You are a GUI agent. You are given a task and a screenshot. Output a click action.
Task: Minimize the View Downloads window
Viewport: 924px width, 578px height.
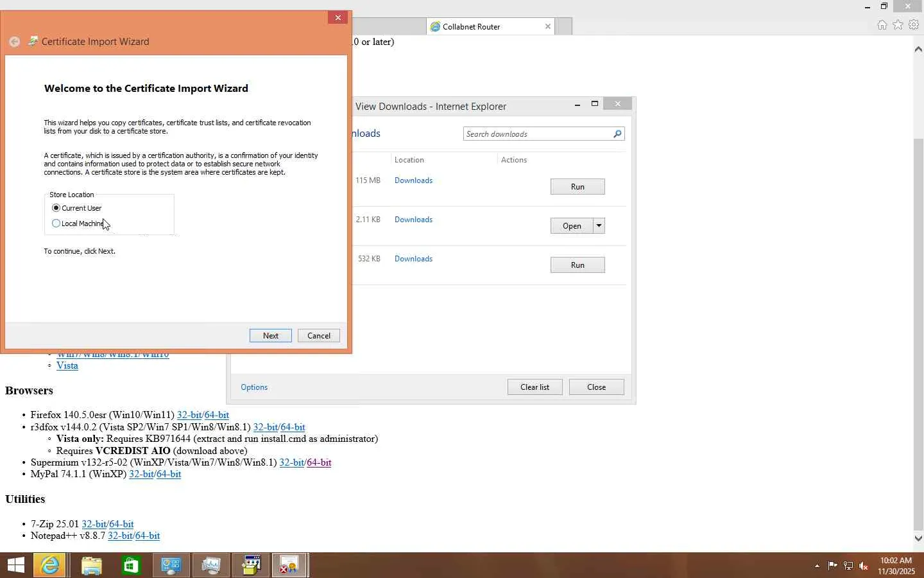577,104
